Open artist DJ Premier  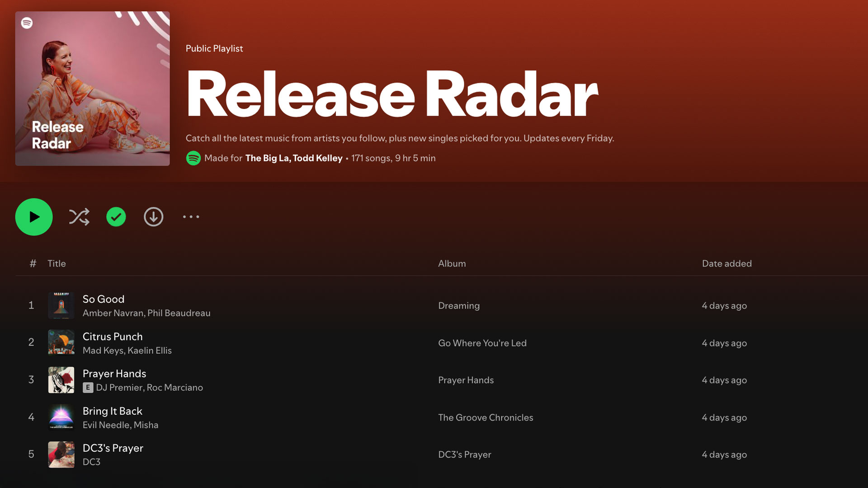pyautogui.click(x=119, y=388)
